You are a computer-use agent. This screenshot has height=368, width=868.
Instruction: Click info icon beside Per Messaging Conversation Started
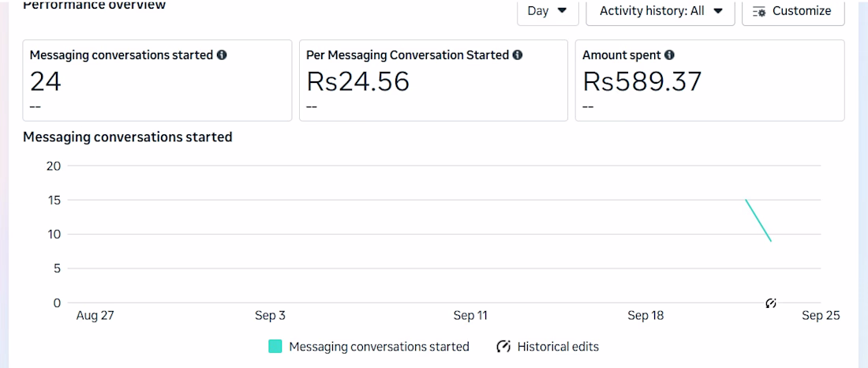tap(517, 55)
